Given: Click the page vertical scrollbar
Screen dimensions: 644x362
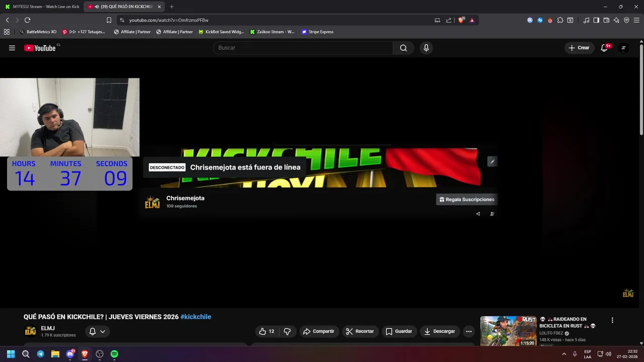Looking at the screenshot, I should 641,89.
